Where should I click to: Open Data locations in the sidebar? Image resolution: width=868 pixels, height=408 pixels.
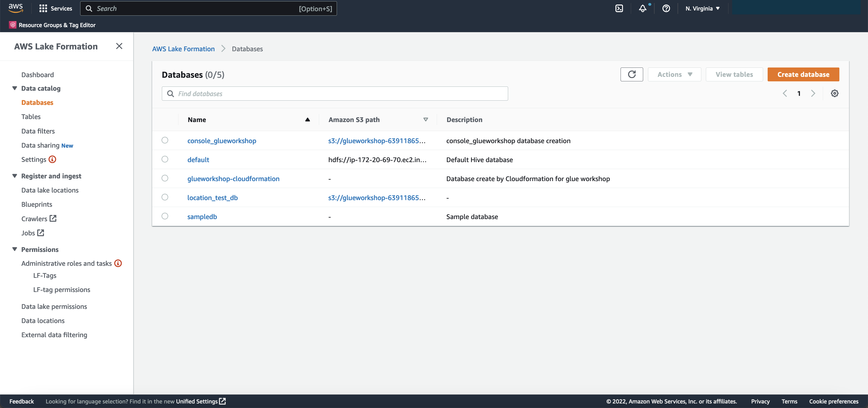click(x=43, y=320)
